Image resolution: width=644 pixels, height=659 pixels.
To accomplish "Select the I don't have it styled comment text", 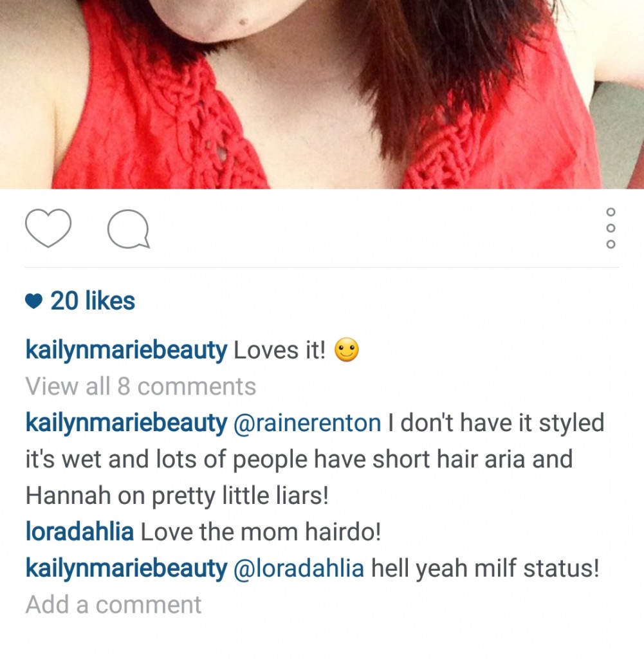I will pyautogui.click(x=496, y=423).
